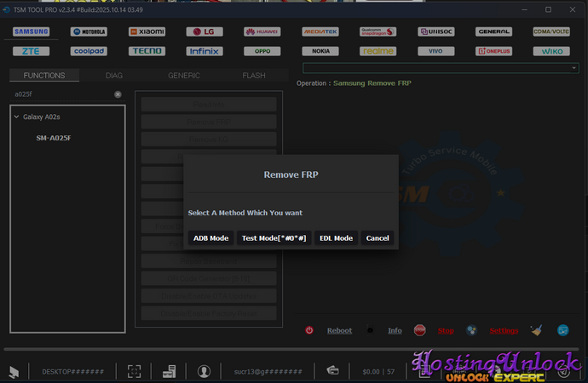This screenshot has height=383, width=588.
Task: Select the MediaTek chipset logo
Action: 320,31
